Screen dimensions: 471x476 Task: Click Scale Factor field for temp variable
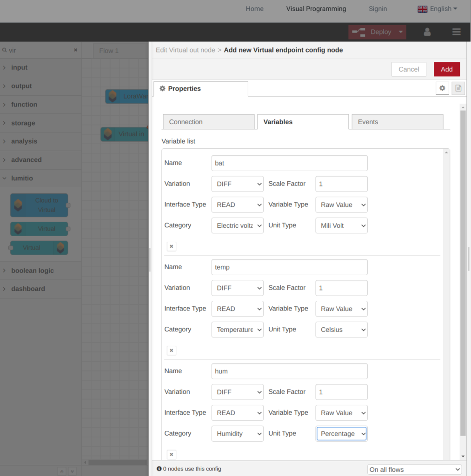(341, 288)
